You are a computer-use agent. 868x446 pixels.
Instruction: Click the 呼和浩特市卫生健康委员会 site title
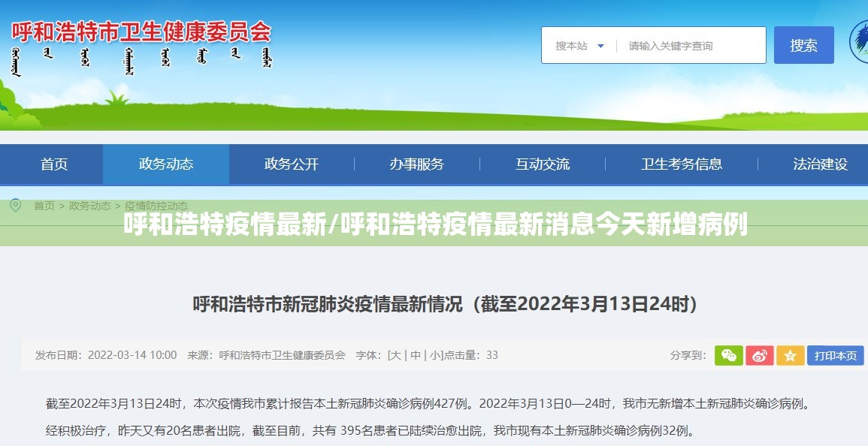(142, 32)
